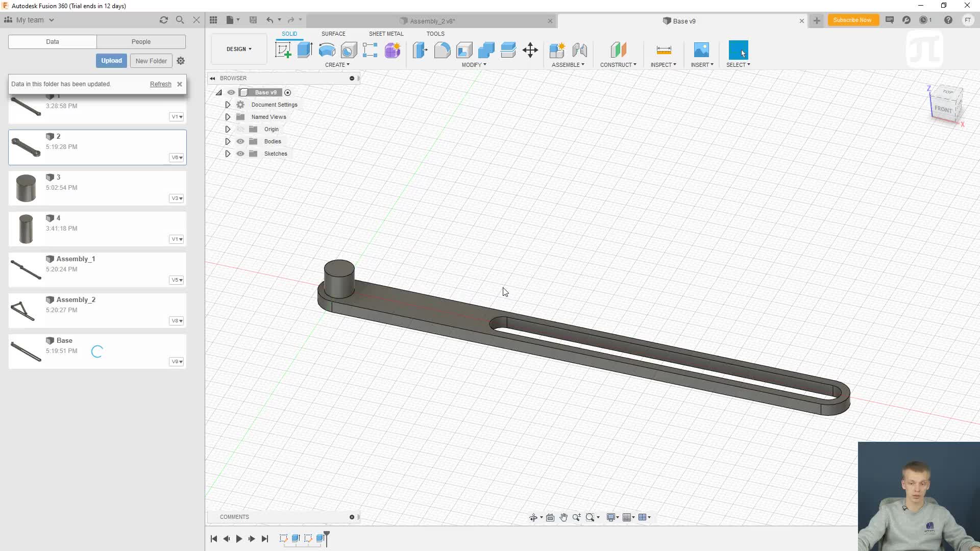Click the Redo arrow
The height and width of the screenshot is (551, 980).
(x=291, y=20)
